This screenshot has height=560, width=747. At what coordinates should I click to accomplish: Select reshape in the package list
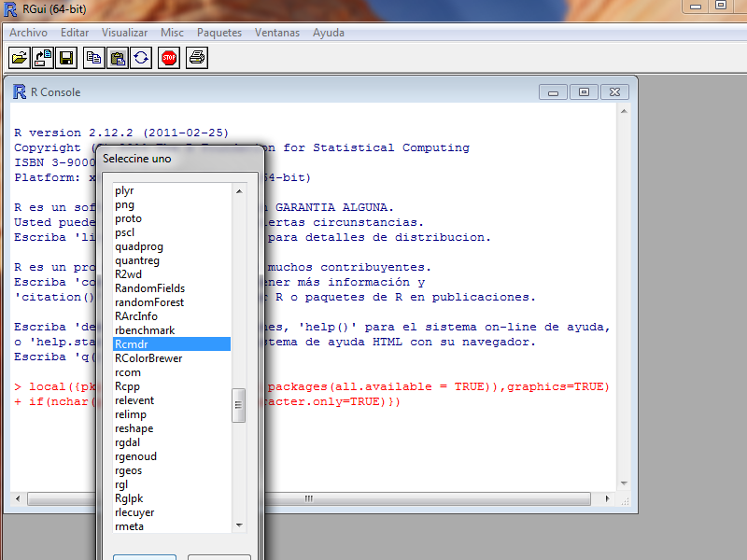tap(172, 428)
